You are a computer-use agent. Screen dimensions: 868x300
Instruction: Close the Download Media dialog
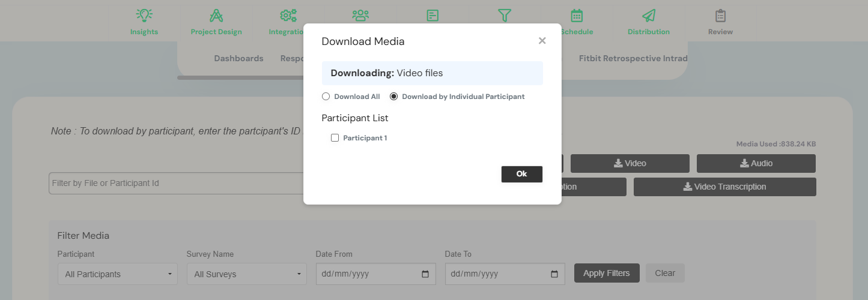542,41
